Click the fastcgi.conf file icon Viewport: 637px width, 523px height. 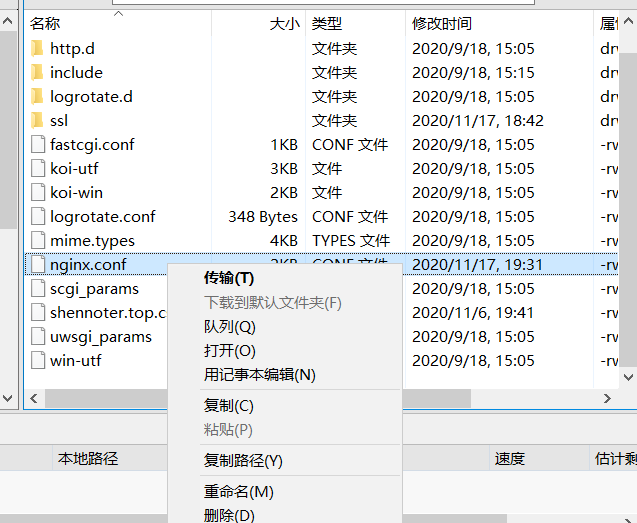pos(37,144)
